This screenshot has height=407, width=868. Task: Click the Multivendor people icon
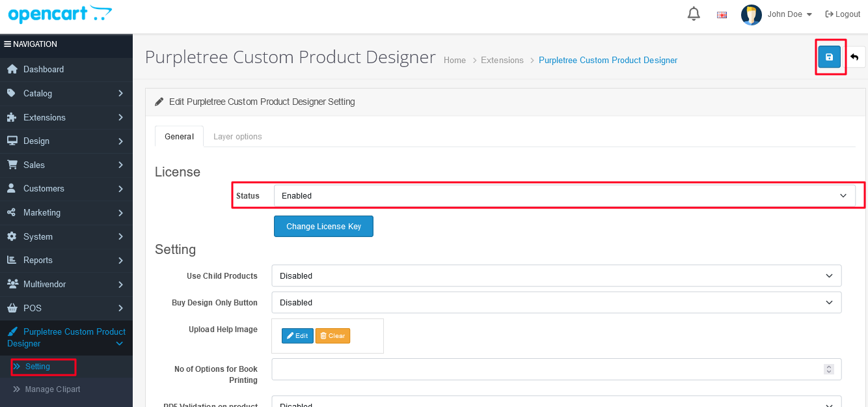coord(12,284)
